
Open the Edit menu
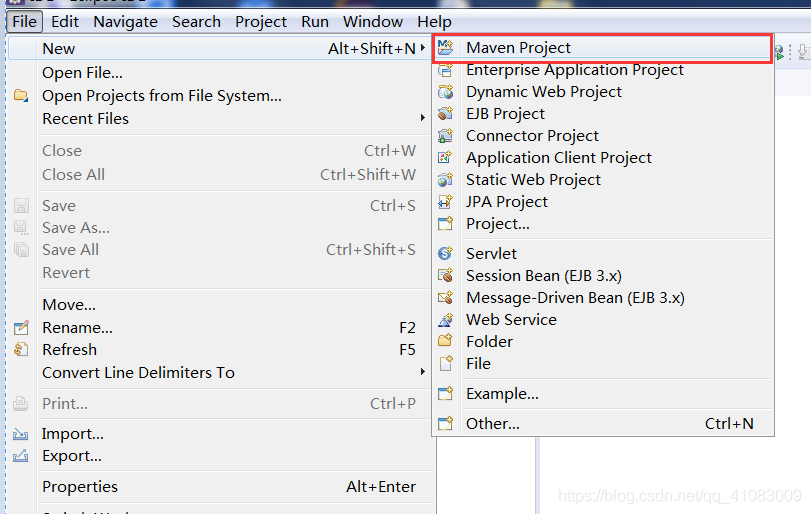(x=65, y=22)
